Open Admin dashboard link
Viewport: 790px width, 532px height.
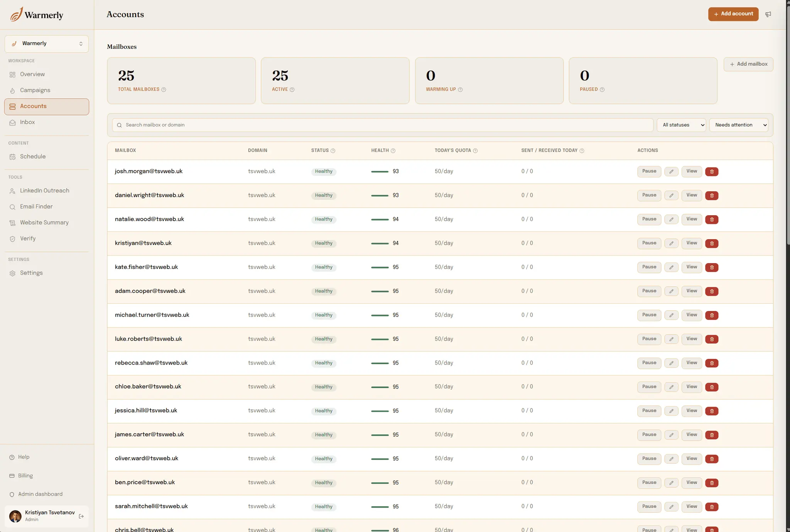[x=47, y=494]
